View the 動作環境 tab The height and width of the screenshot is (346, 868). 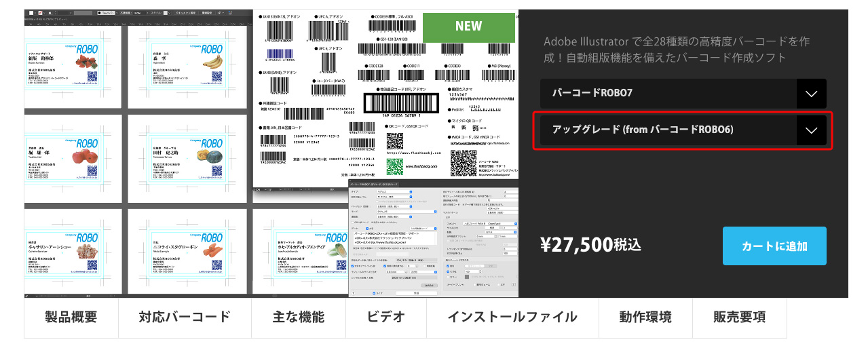pyautogui.click(x=645, y=317)
